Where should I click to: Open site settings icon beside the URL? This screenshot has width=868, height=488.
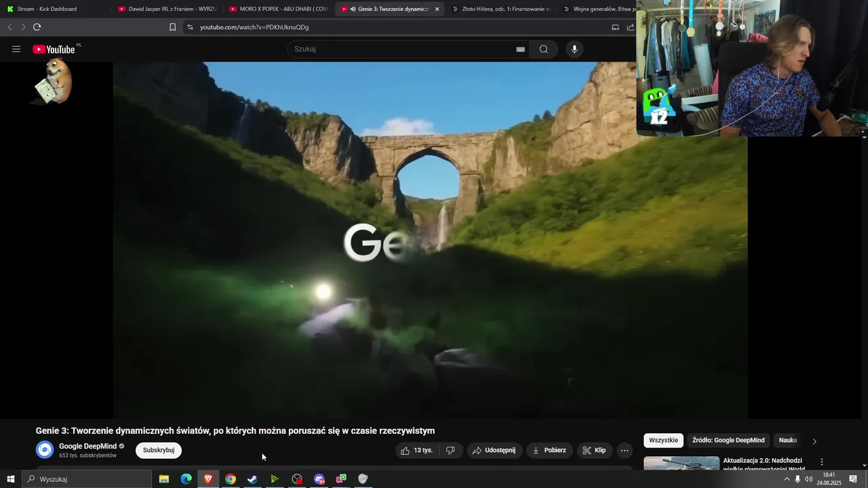[x=190, y=27]
